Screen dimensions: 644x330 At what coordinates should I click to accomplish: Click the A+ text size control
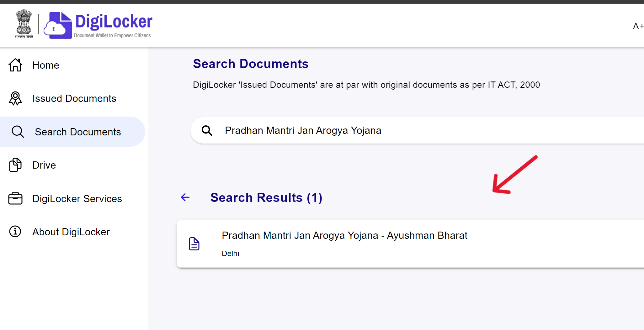(638, 26)
